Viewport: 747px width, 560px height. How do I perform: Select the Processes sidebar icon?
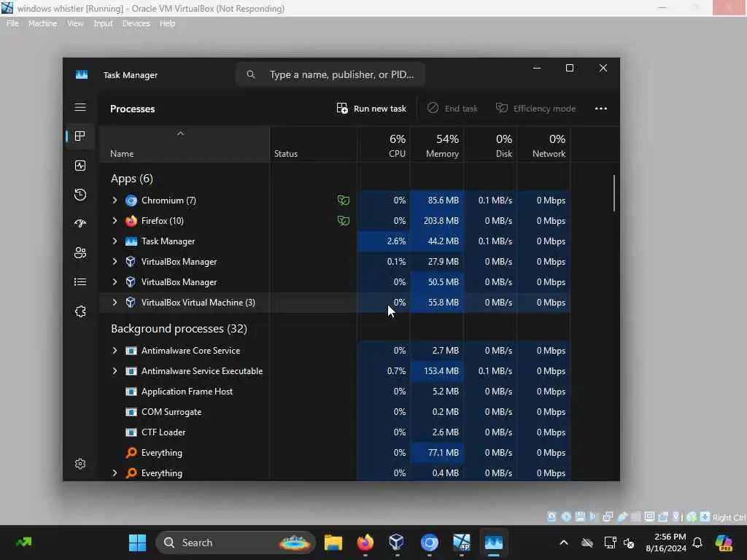click(80, 136)
